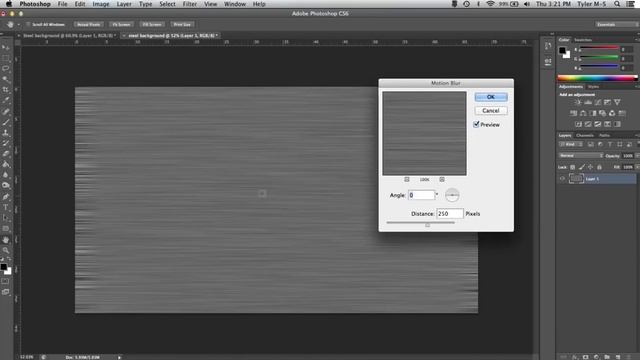Viewport: 640px width, 360px height.
Task: Select the Pen tool
Action: pyautogui.click(x=6, y=197)
